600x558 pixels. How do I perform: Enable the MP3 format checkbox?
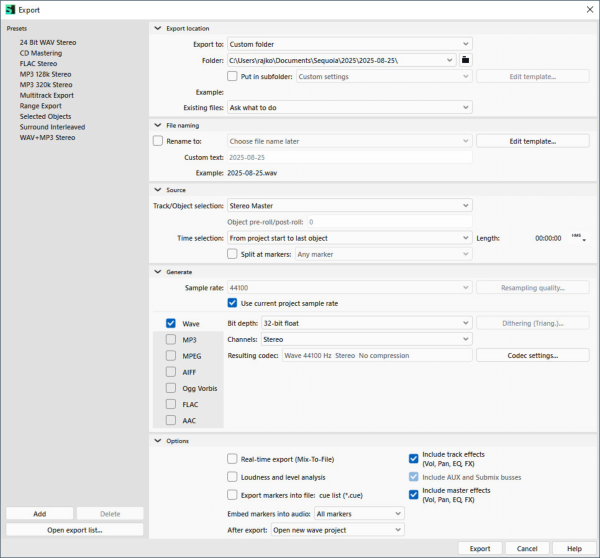pos(171,340)
